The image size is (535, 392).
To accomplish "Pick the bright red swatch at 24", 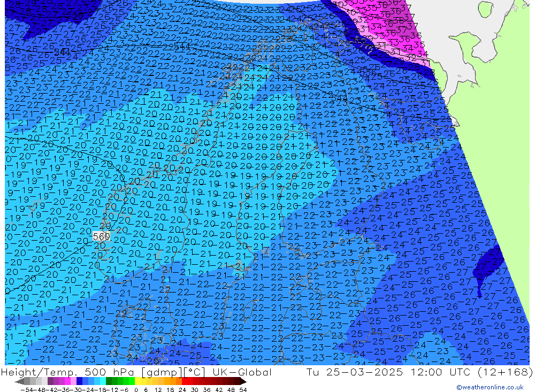I will [184, 381].
